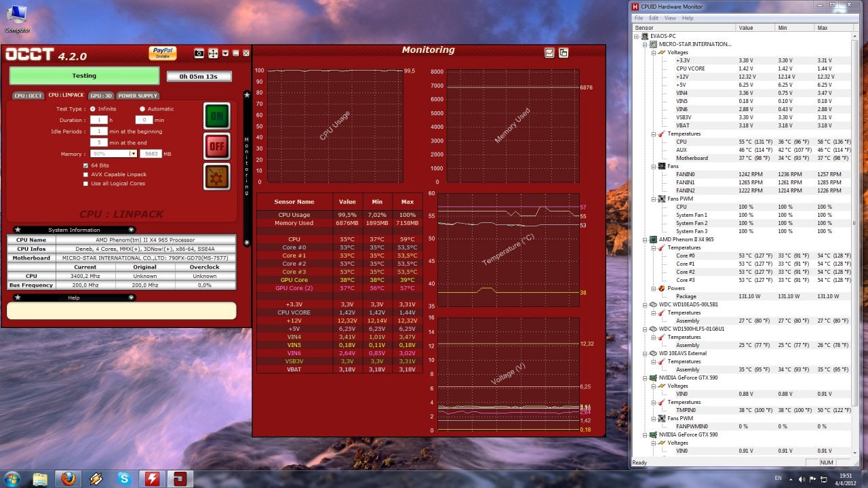Select the Automatic test type

142,108
